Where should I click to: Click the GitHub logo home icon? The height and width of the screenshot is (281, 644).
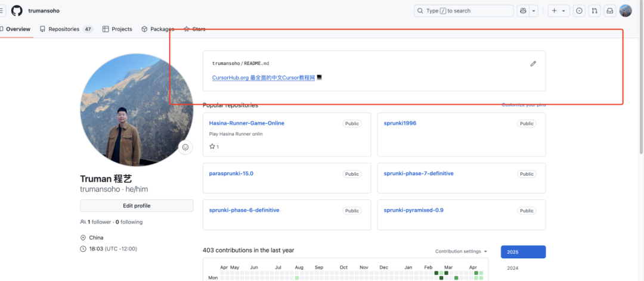coord(17,11)
